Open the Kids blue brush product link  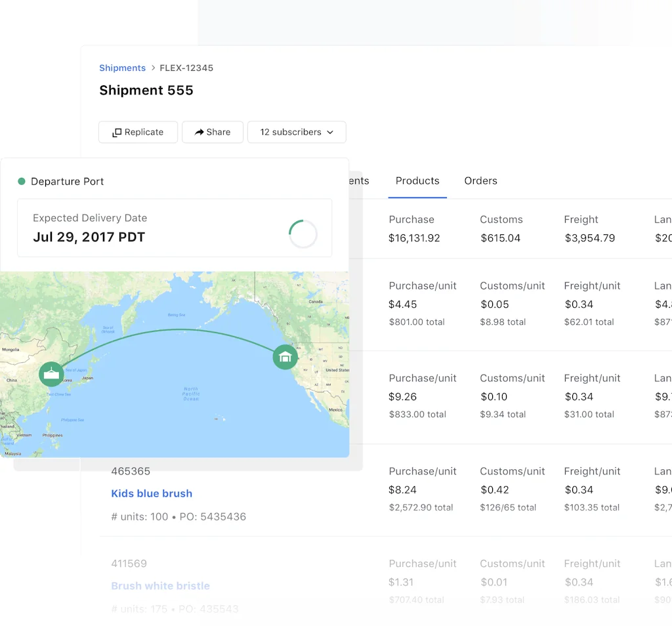[152, 493]
